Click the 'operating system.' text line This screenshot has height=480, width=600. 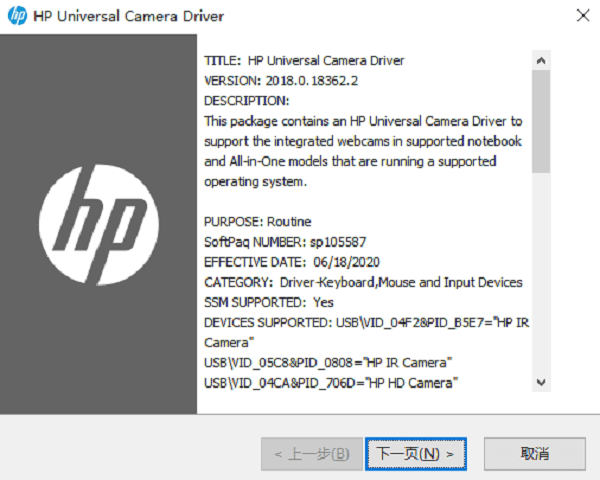[x=255, y=181]
